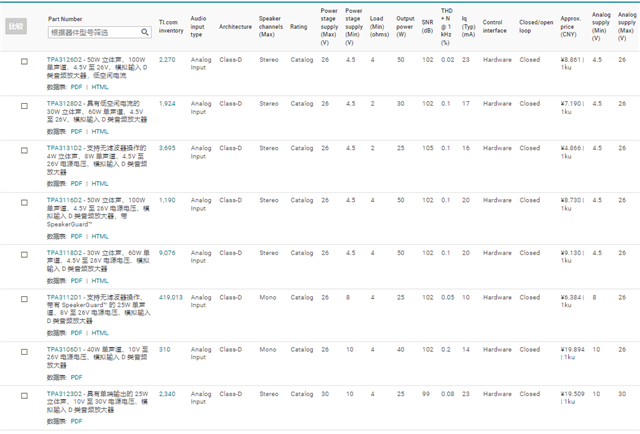
Task: Open PDF datasheet for TPA3112D1
Action: tap(76, 333)
